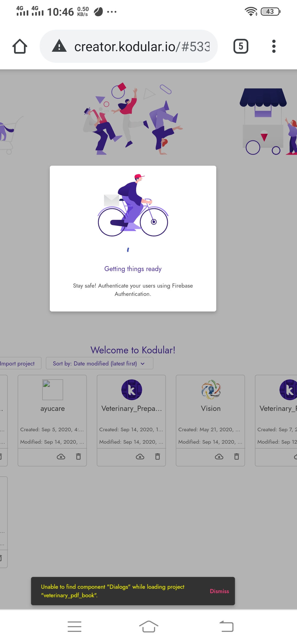
Task: Delete the ayucare project with trash icon
Action: tap(78, 457)
